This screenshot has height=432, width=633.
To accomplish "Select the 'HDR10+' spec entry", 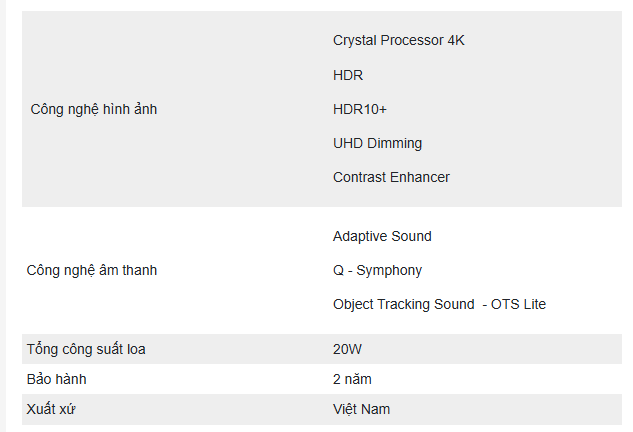I will (360, 109).
